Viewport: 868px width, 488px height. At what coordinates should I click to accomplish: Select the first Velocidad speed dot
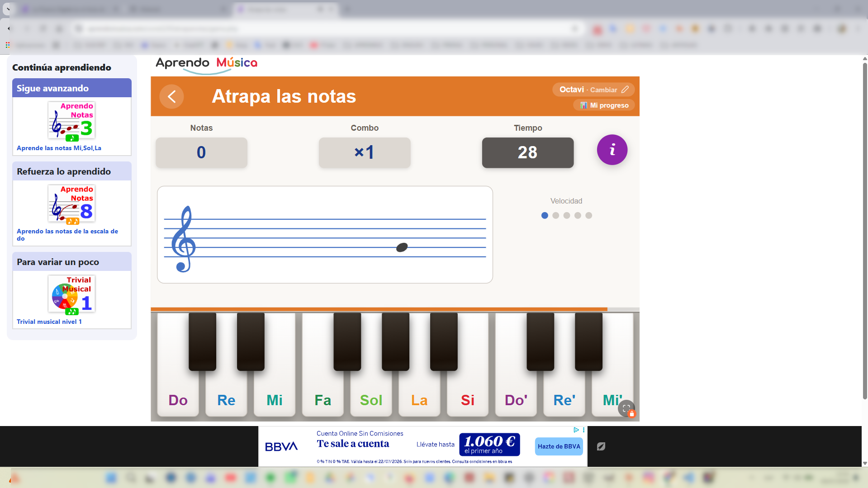click(545, 216)
